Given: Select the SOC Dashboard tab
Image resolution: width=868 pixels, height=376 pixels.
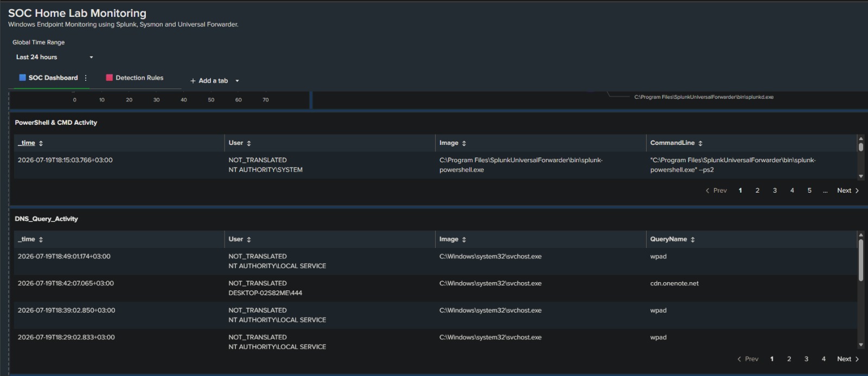Looking at the screenshot, I should (x=49, y=78).
